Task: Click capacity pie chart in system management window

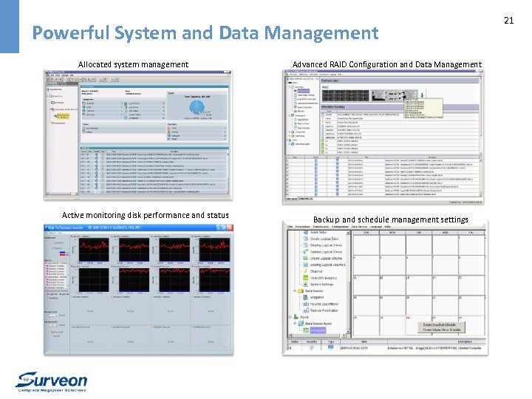Action: 197,108
